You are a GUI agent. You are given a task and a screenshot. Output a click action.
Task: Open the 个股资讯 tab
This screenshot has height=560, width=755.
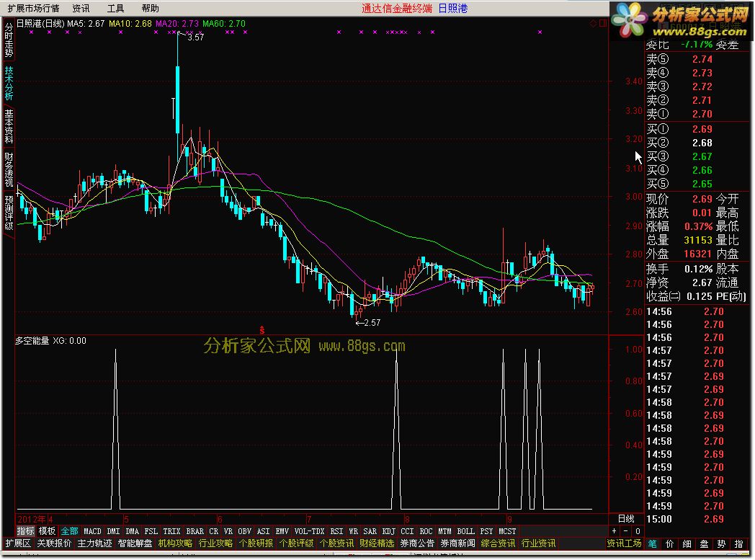336,543
